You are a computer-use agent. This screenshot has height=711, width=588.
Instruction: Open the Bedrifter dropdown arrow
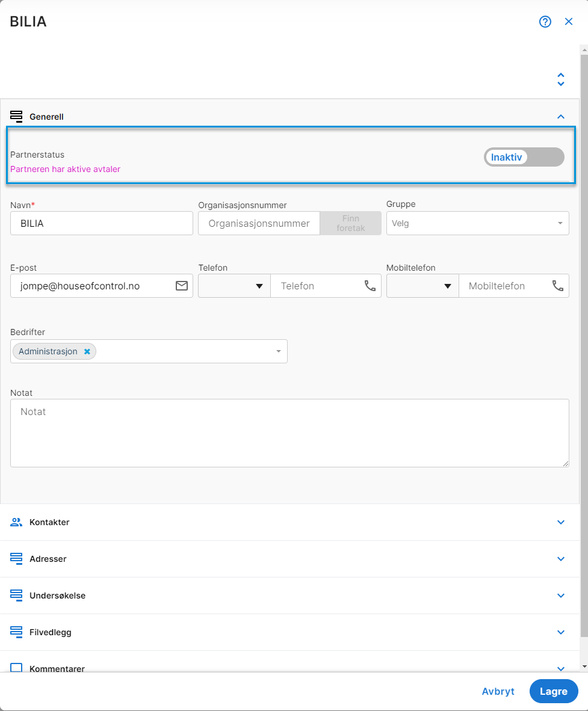coord(279,351)
